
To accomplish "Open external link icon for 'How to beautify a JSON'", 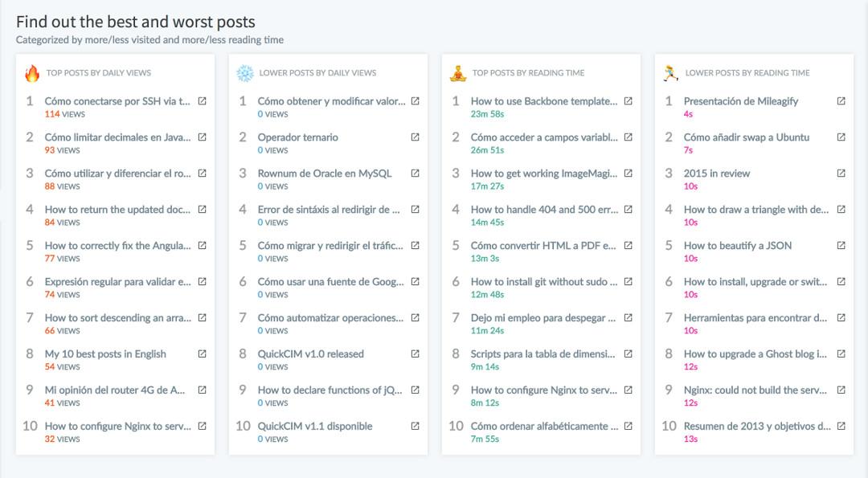I will coord(841,246).
